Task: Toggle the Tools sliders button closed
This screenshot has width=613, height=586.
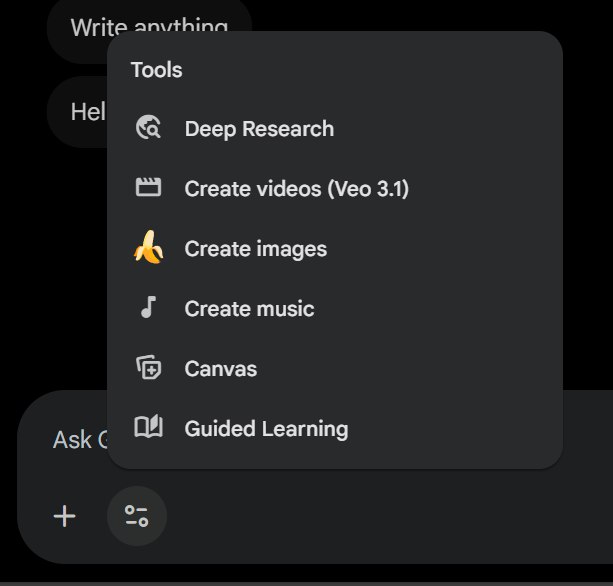Action: coord(137,516)
